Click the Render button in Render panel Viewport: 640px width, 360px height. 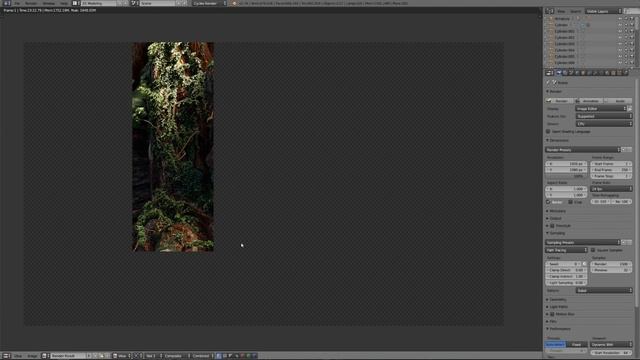559,101
